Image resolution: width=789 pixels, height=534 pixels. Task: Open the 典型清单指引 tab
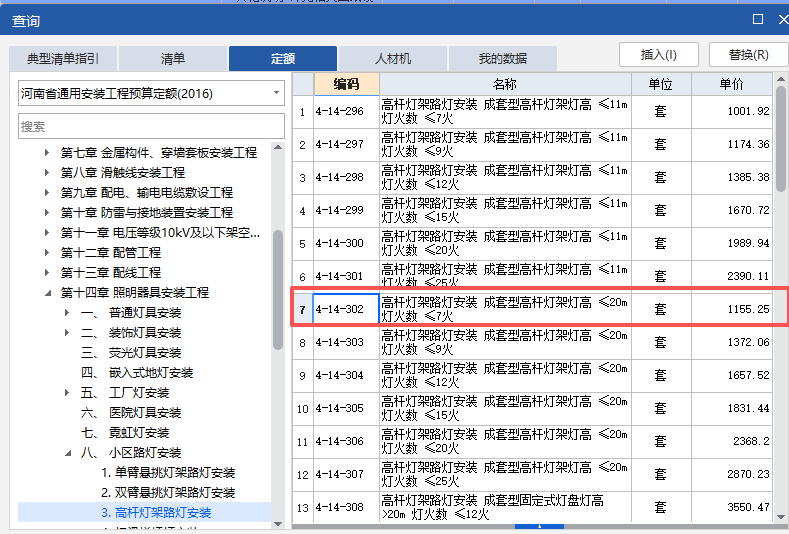[63, 59]
